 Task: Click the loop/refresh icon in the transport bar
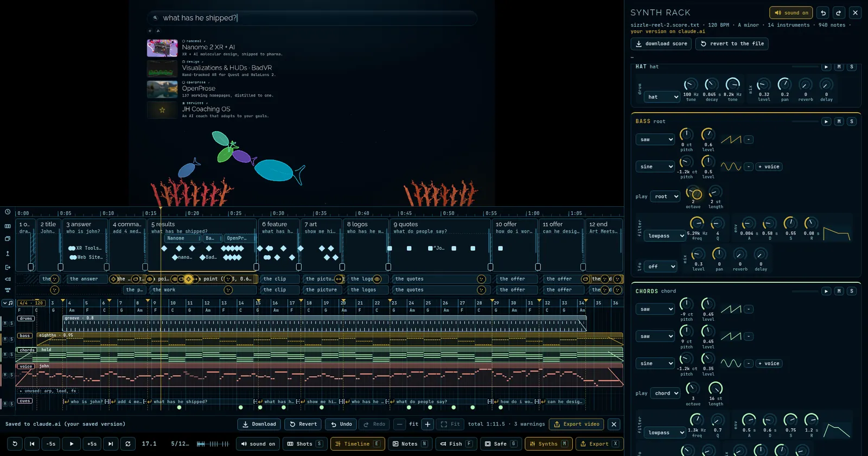[128, 444]
